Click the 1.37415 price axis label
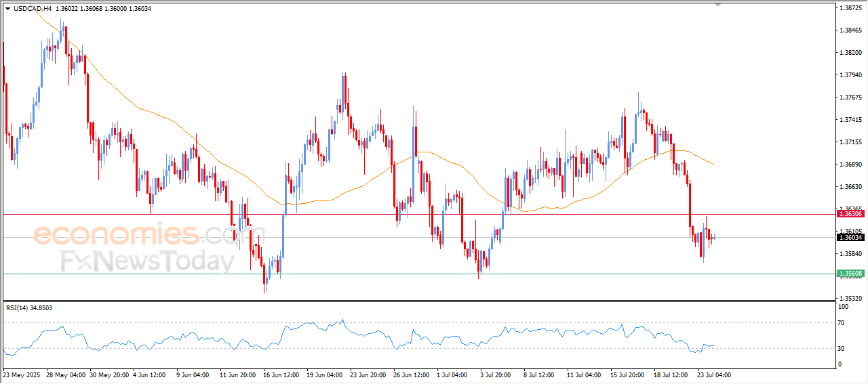The image size is (868, 384). click(850, 120)
